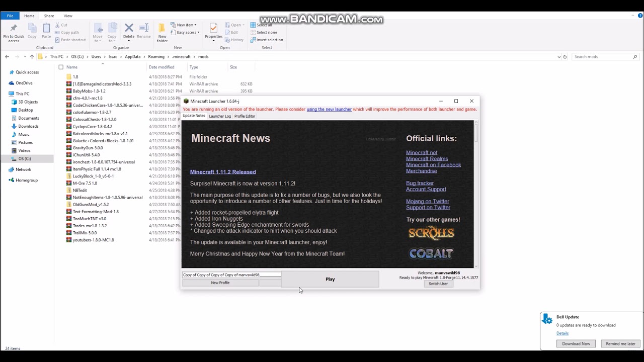Collapse the Explorer ribbon chevron
The height and width of the screenshot is (362, 644).
click(633, 16)
